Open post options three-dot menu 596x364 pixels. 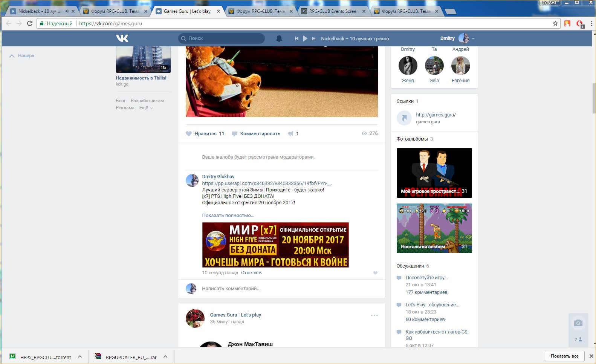(374, 315)
